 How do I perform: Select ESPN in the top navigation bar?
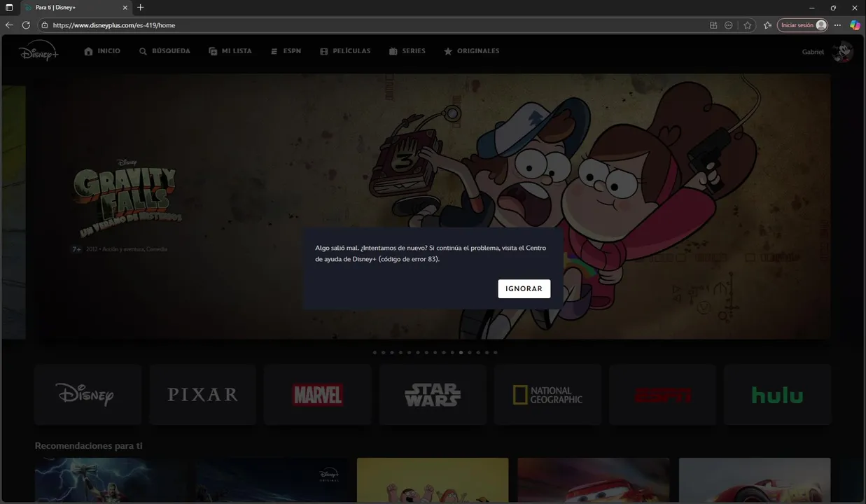click(x=286, y=51)
